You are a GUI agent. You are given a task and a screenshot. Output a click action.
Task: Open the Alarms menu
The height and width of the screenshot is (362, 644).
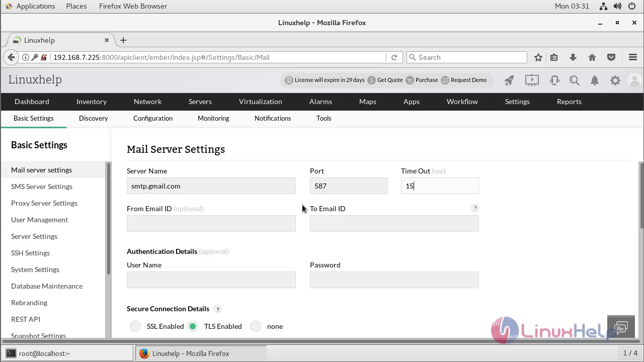[320, 102]
